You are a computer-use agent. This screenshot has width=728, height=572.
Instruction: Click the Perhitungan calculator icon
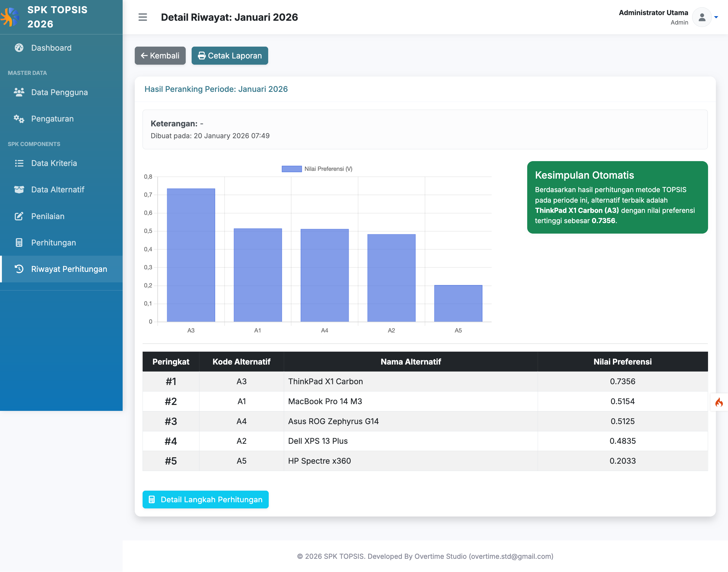[x=19, y=242]
